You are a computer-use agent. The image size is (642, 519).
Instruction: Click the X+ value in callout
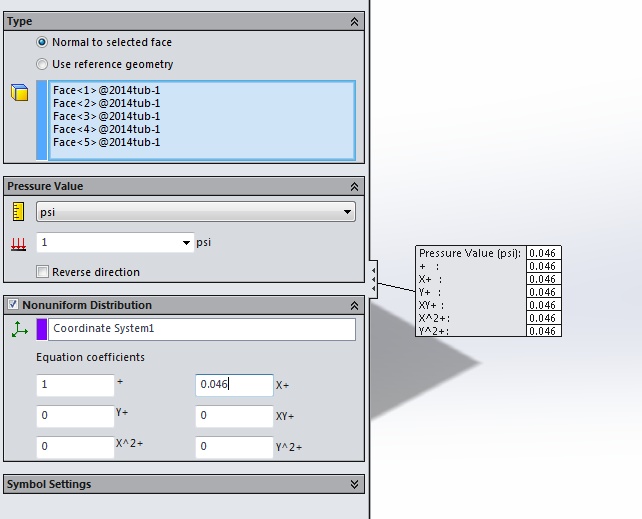tap(543, 279)
